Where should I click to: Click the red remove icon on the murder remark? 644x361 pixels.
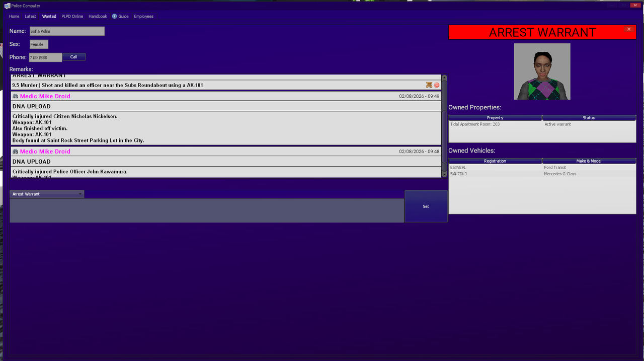click(437, 85)
